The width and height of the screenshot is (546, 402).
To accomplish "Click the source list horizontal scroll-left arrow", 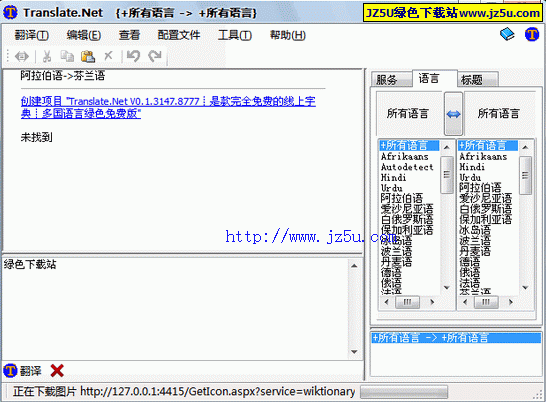I will (x=386, y=302).
